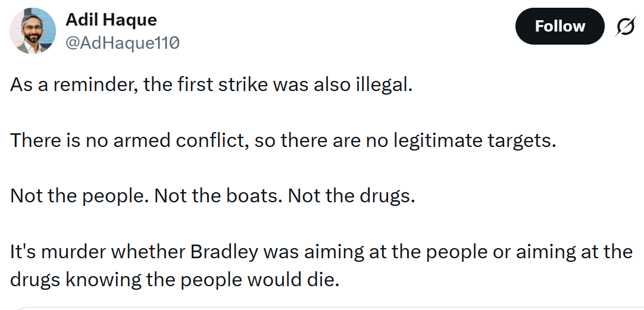Click the final line ending "would die."
This screenshot has width=644, height=310.
pos(174,279)
